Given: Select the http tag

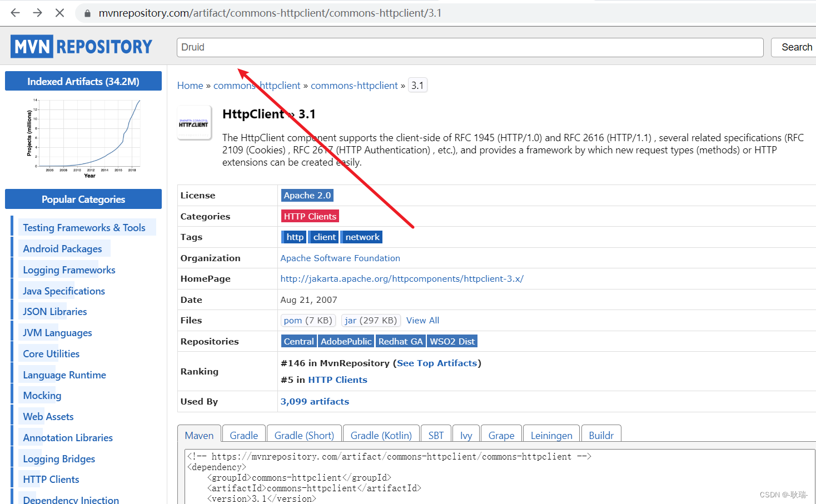Looking at the screenshot, I should pos(295,237).
